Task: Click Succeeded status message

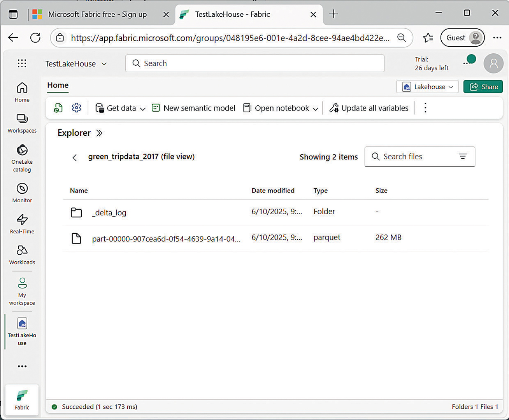Action: 99,407
